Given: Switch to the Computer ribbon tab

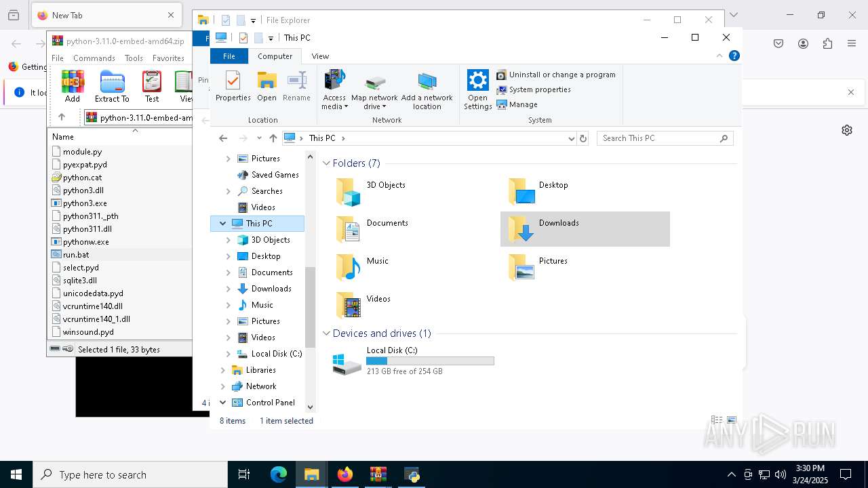Looking at the screenshot, I should point(275,56).
